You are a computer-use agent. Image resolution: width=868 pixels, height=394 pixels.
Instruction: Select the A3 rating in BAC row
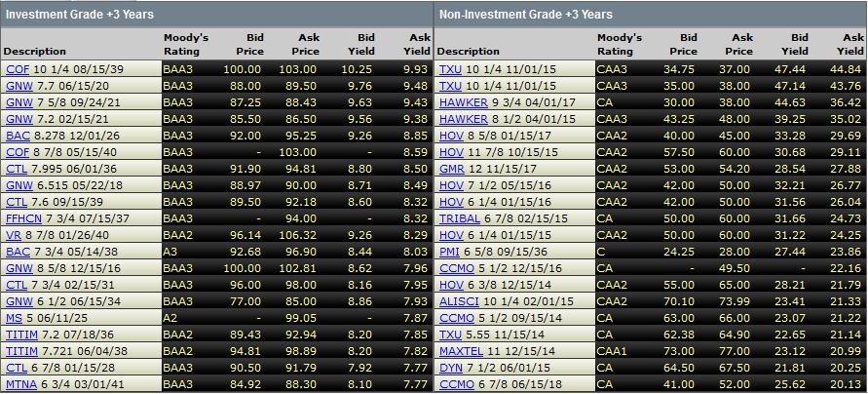(x=170, y=252)
